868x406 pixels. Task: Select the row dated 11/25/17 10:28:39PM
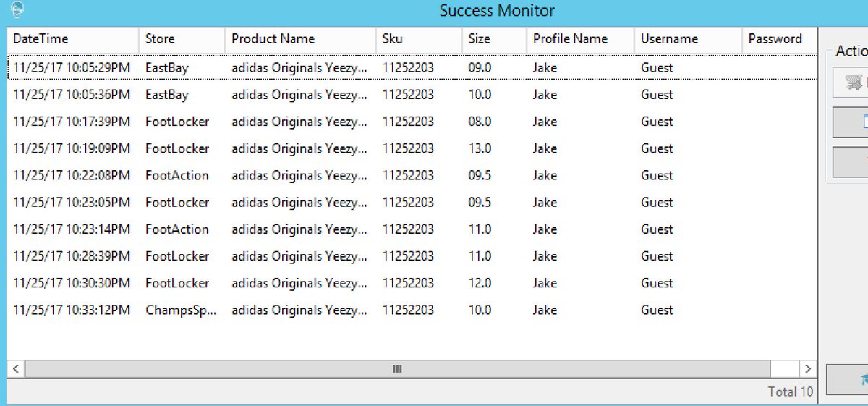[x=412, y=256]
